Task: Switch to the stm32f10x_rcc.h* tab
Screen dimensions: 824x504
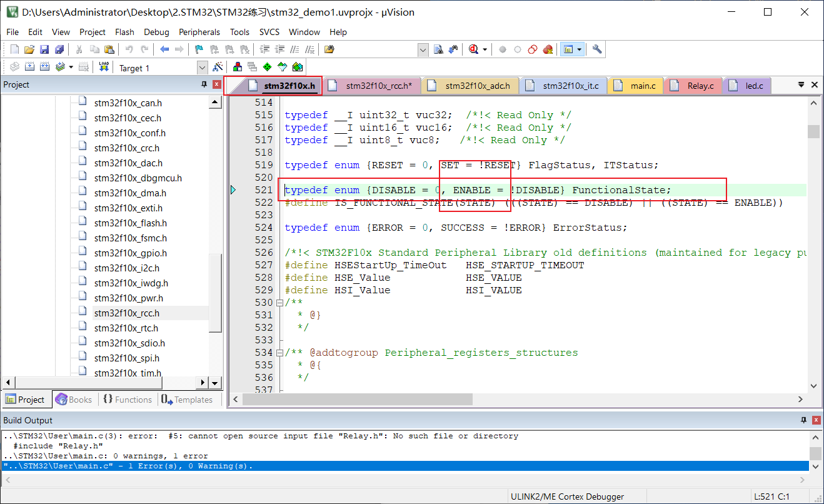Action: 373,86
